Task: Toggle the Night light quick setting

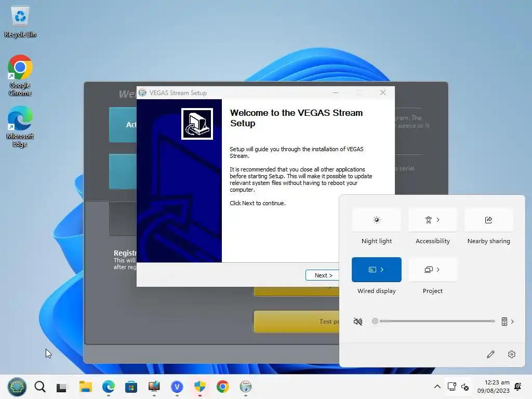Action: tap(377, 220)
